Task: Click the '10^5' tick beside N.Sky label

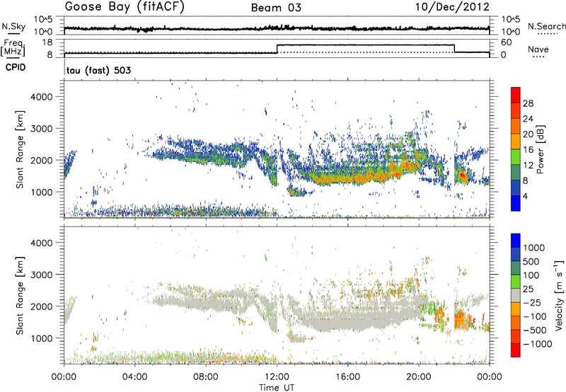Action: [x=43, y=19]
